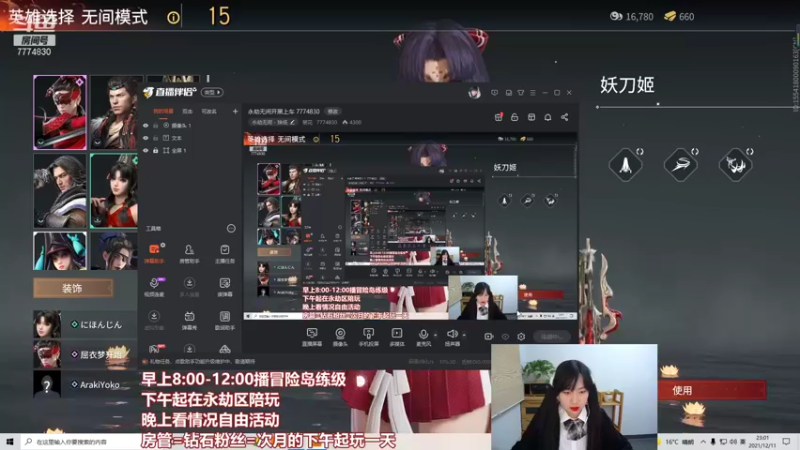Open the greyed download tool in third toolbox row

tap(154, 320)
